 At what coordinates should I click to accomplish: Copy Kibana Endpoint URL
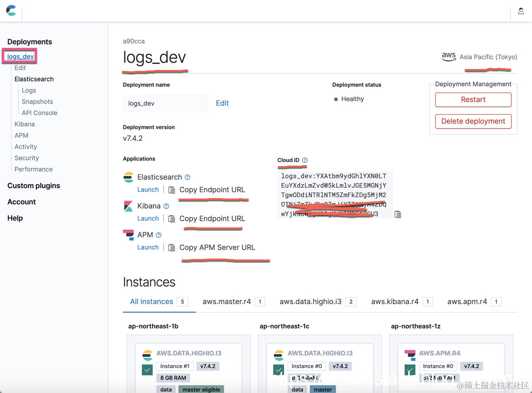[x=212, y=219]
